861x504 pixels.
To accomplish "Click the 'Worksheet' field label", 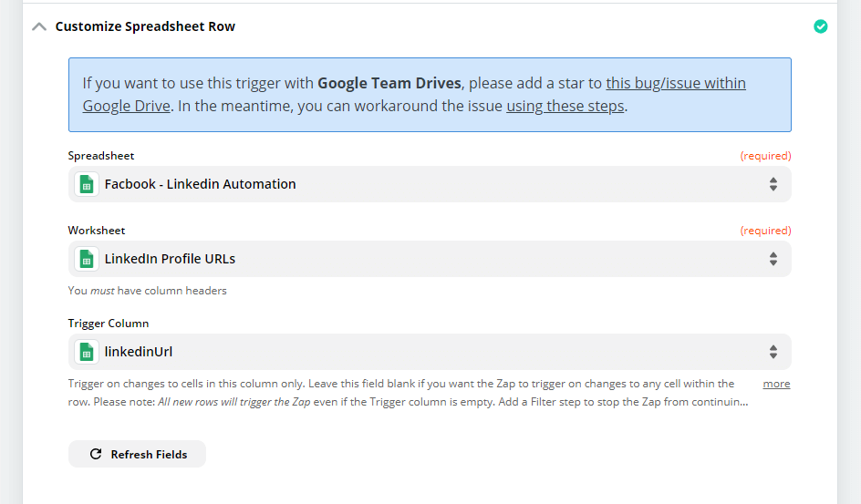I will [x=97, y=231].
